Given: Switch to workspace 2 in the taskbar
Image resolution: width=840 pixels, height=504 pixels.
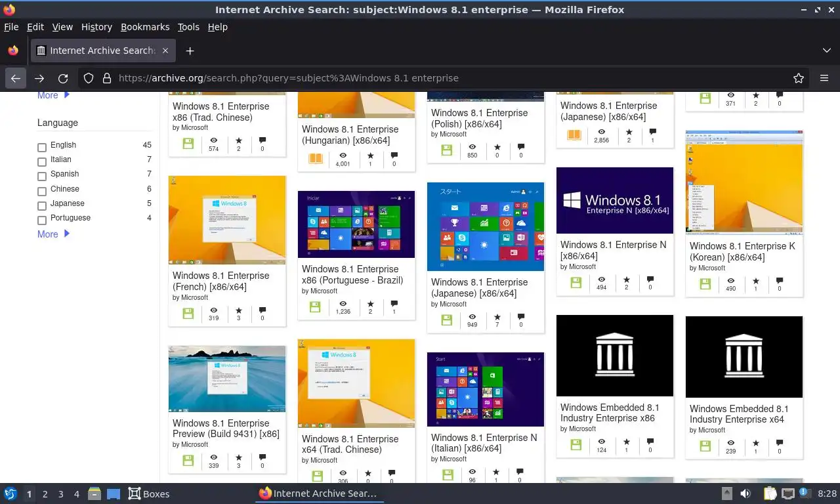Looking at the screenshot, I should point(45,493).
